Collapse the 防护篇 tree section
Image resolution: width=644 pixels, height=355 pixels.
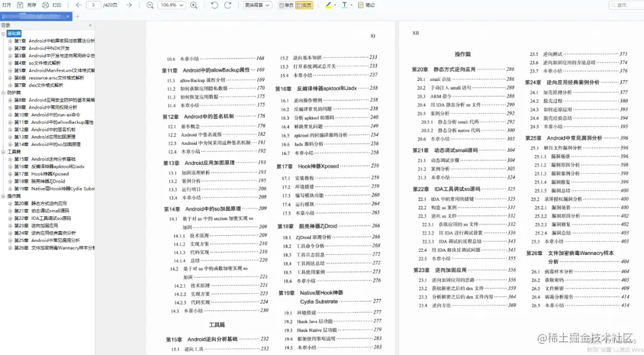pyautogui.click(x=4, y=93)
